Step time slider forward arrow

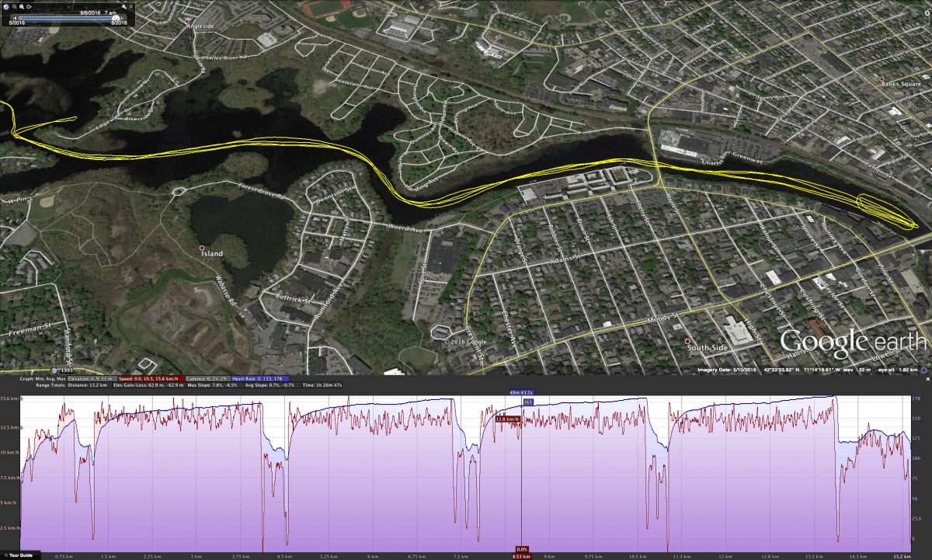(x=122, y=18)
